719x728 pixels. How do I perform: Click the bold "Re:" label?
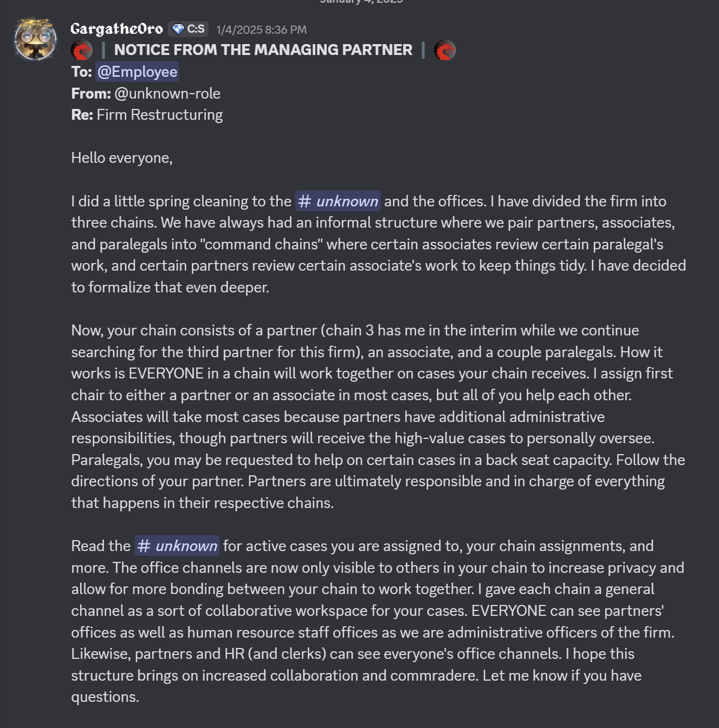click(82, 115)
